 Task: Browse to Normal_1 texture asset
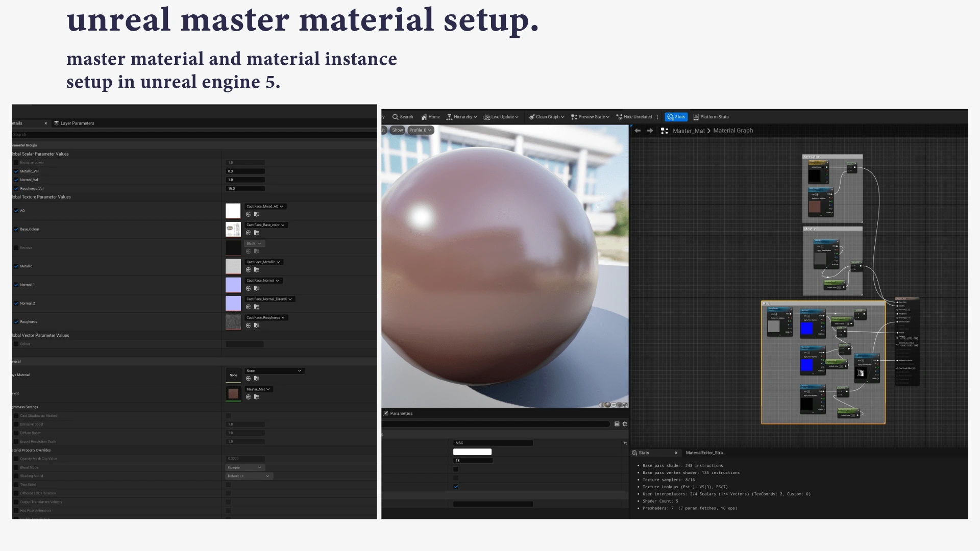pyautogui.click(x=257, y=288)
